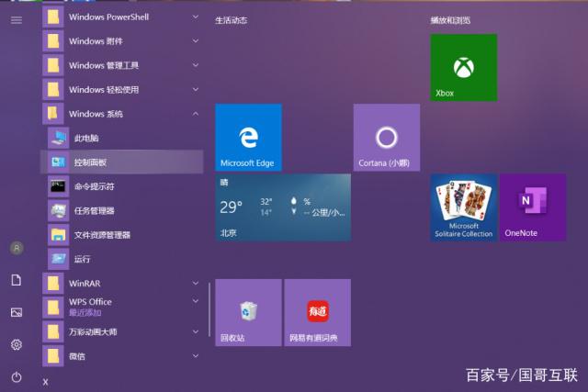Expand the Windows 附件 chevron

click(196, 40)
